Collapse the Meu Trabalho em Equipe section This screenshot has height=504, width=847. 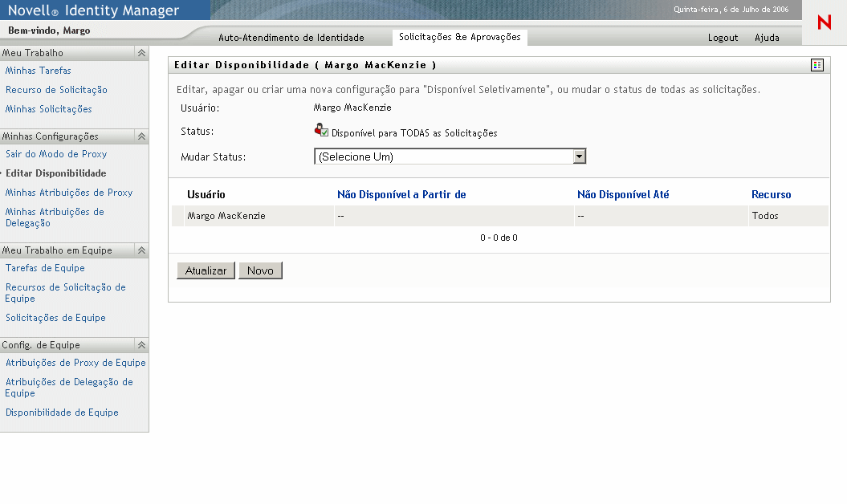141,250
